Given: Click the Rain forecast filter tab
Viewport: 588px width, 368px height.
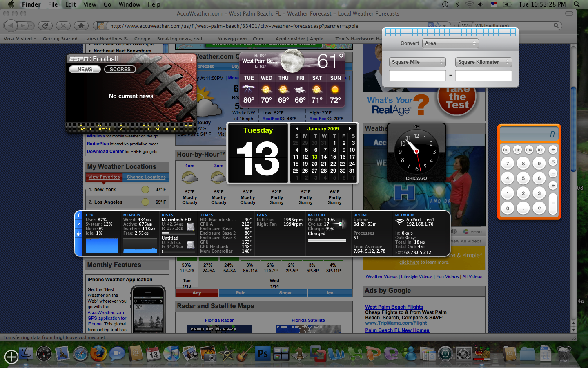Looking at the screenshot, I should 241,293.
